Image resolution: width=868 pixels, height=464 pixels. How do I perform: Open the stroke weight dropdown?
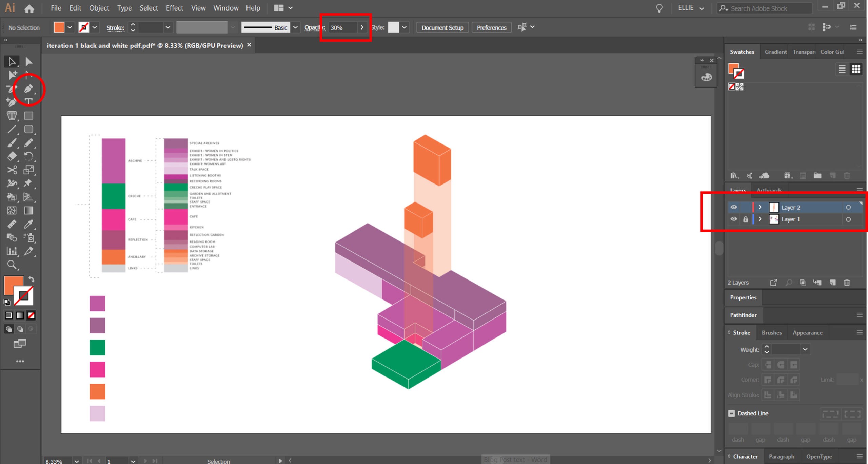pos(805,349)
